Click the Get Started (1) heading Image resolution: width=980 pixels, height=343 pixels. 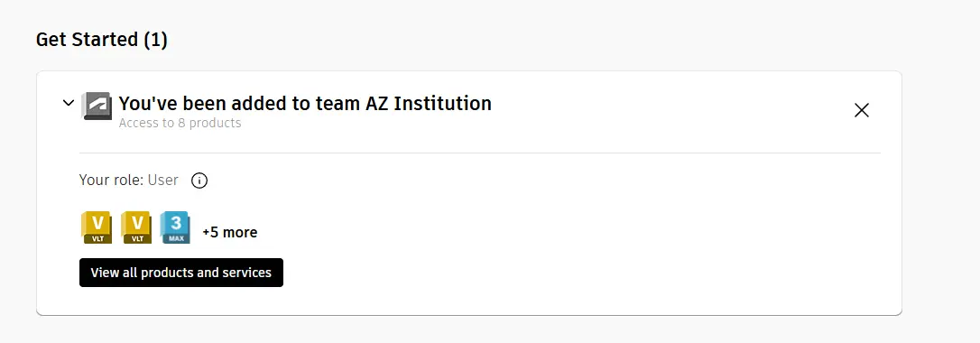click(102, 40)
